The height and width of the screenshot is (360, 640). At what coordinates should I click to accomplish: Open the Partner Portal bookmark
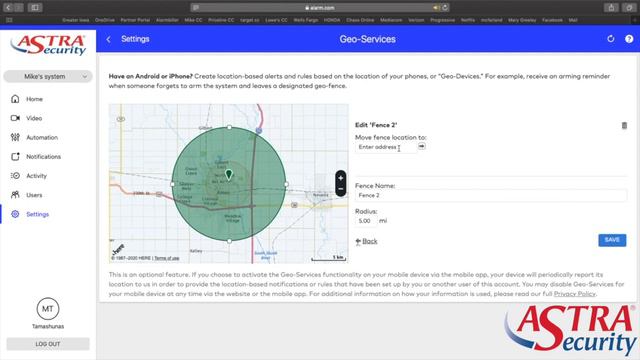[135, 20]
